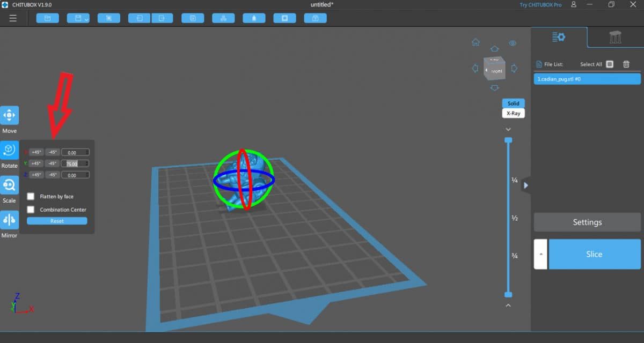Click the chevron above the slice slider

coord(508,129)
